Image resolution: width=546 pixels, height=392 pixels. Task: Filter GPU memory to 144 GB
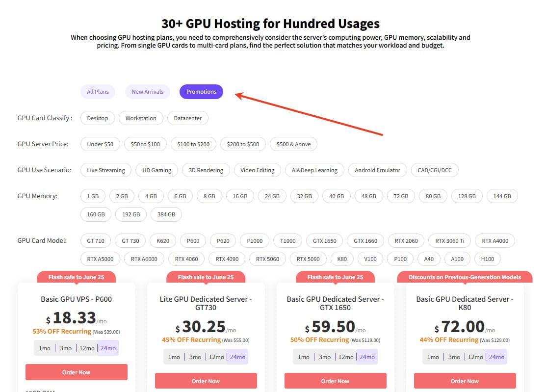(502, 196)
